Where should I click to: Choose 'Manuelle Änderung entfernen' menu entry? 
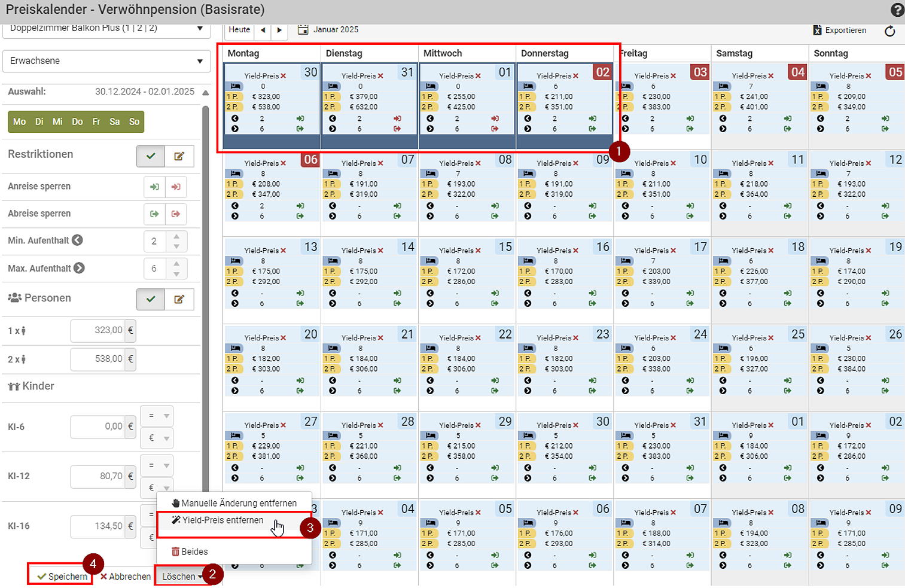coord(233,503)
